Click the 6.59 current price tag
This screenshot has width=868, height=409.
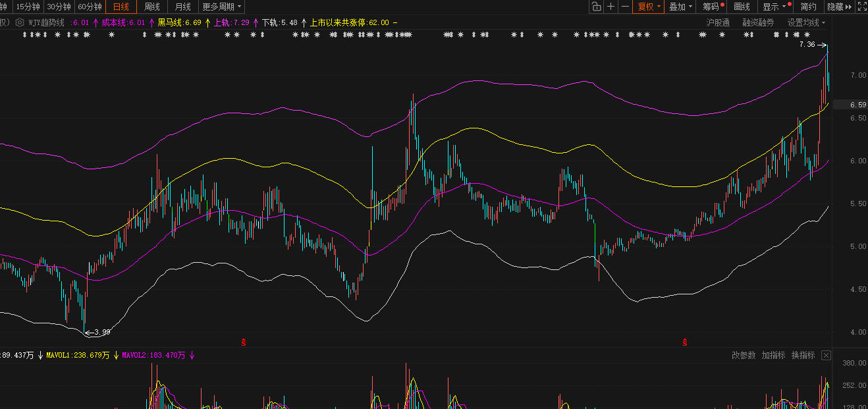pos(850,105)
